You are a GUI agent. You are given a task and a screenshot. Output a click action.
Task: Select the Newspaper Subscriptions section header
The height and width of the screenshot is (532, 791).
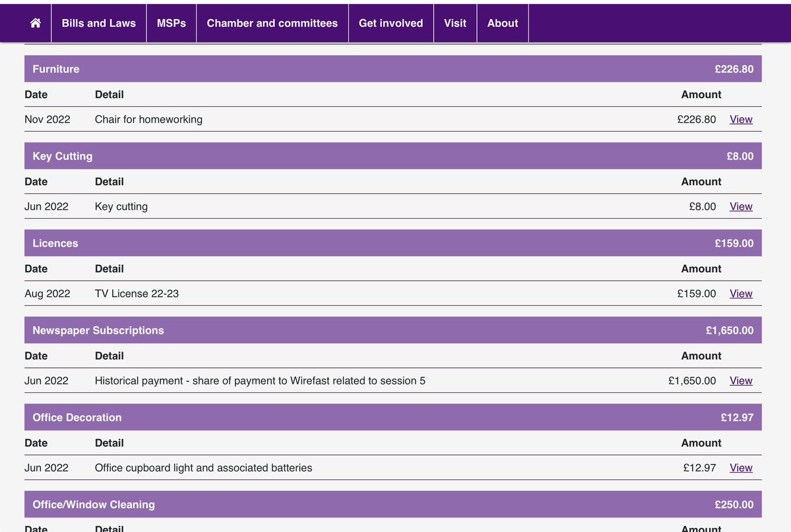pos(393,330)
